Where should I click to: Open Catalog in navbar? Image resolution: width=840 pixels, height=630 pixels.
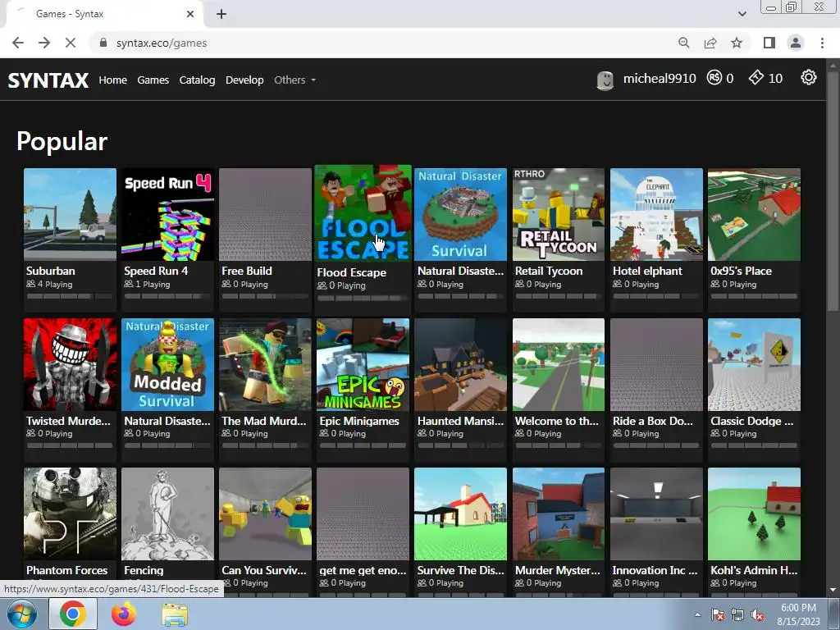(197, 80)
